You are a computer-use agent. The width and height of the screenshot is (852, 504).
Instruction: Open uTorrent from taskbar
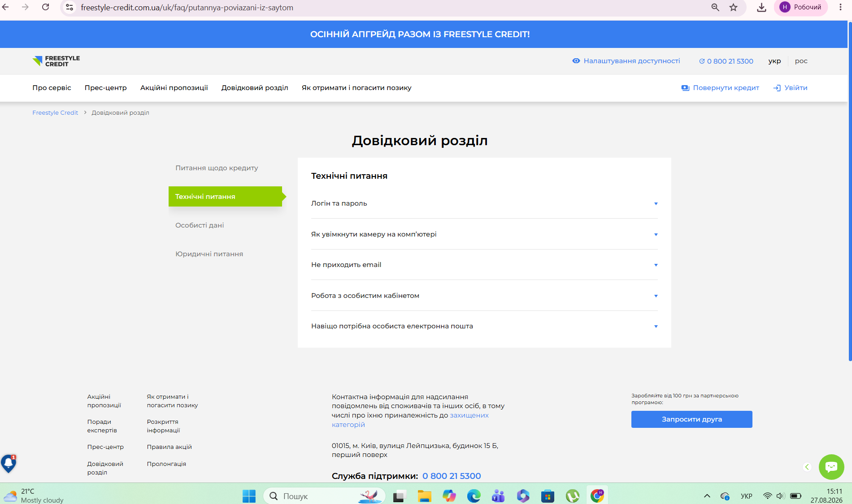click(x=572, y=496)
